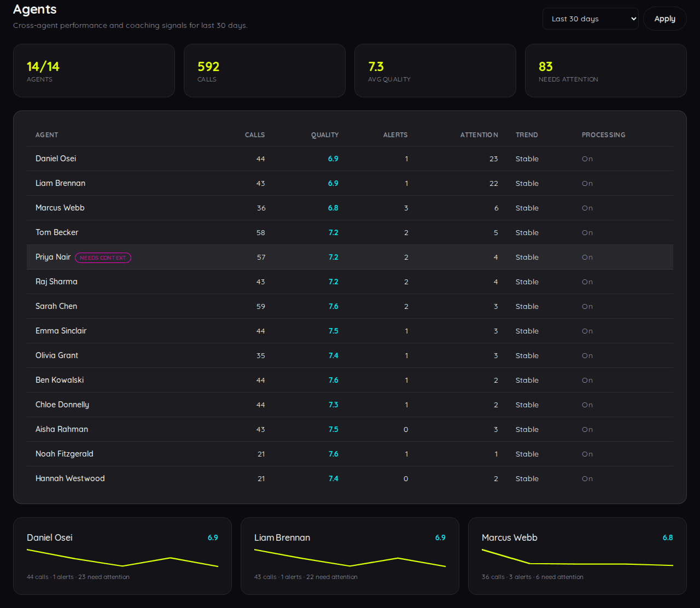Screen dimensions: 700x608
Task: Click on Hannah Westwood
Action: (x=70, y=478)
